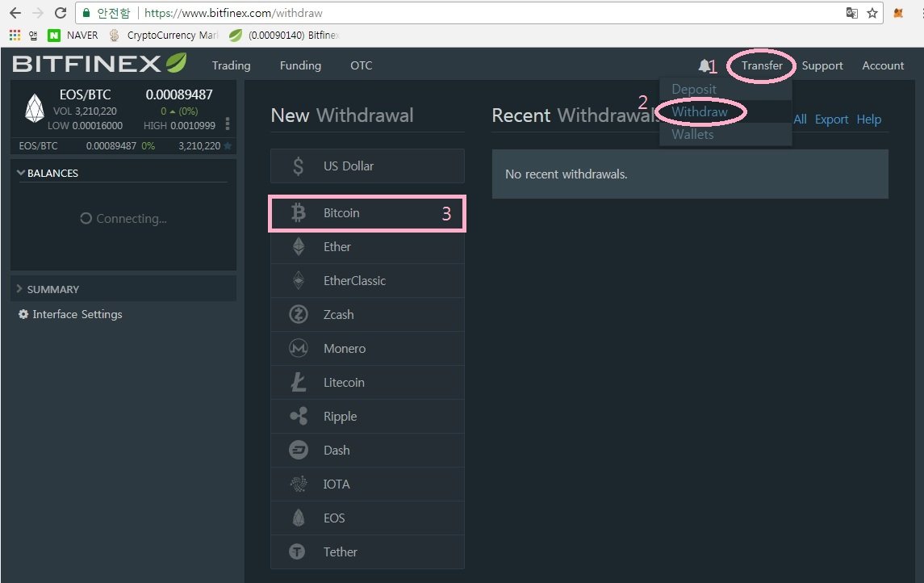Click the Zcash coin icon
Screen dimensions: 924x583
pyautogui.click(x=299, y=314)
